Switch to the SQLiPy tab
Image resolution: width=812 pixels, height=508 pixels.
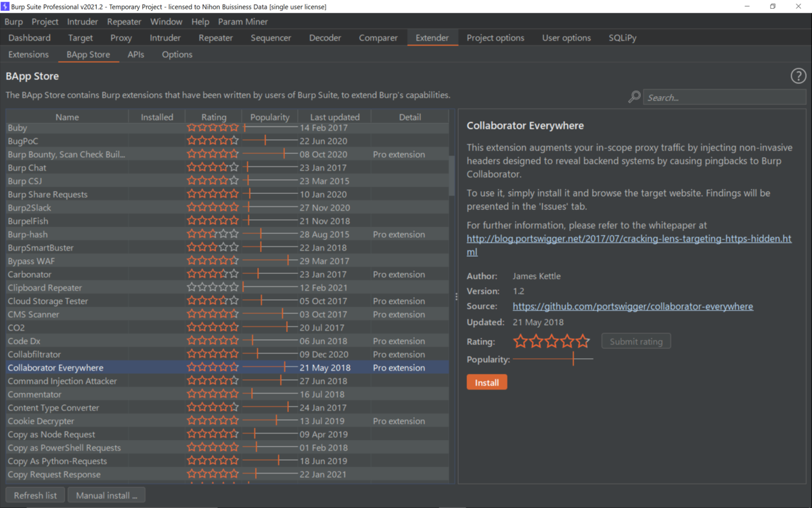(x=623, y=38)
